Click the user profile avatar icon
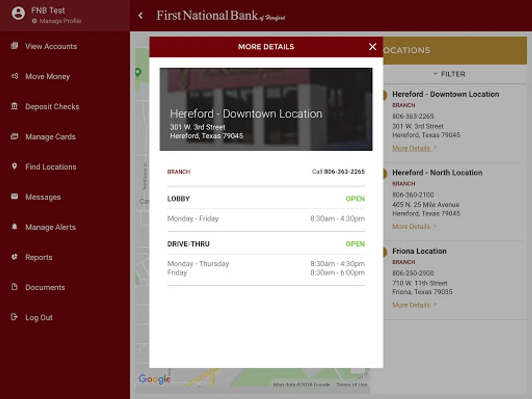532x399 pixels. tap(18, 14)
